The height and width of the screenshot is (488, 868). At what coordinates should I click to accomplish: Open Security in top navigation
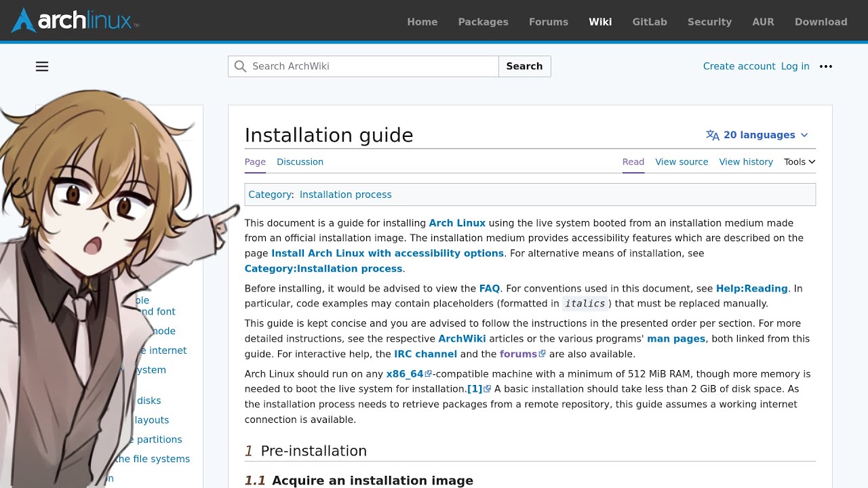[x=709, y=22]
